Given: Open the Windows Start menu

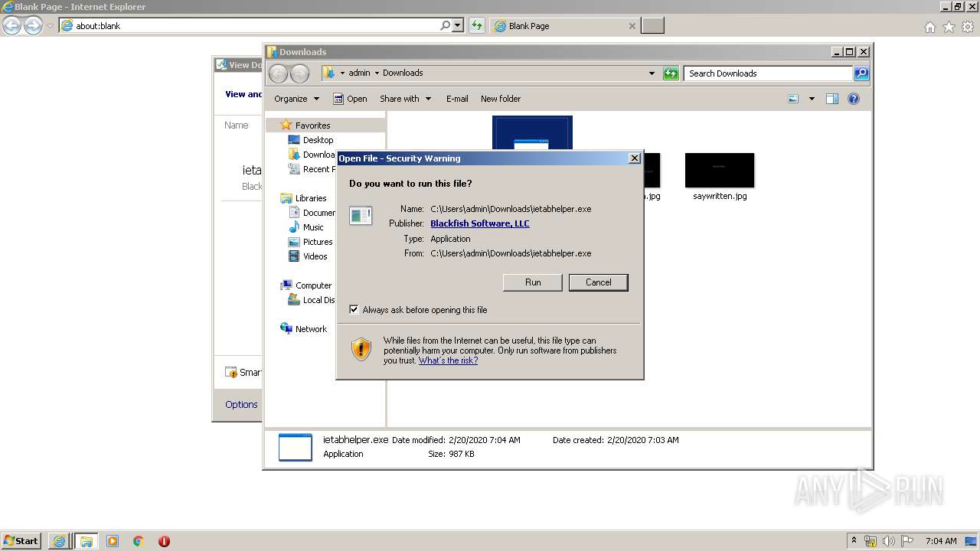Looking at the screenshot, I should (21, 540).
